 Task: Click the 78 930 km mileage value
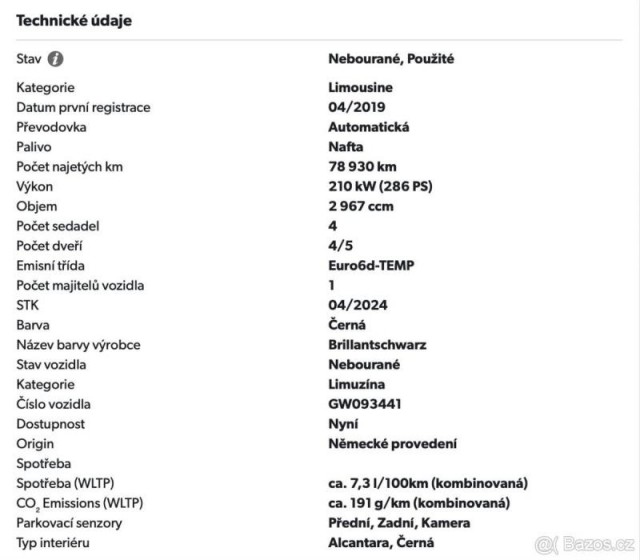coord(364,167)
